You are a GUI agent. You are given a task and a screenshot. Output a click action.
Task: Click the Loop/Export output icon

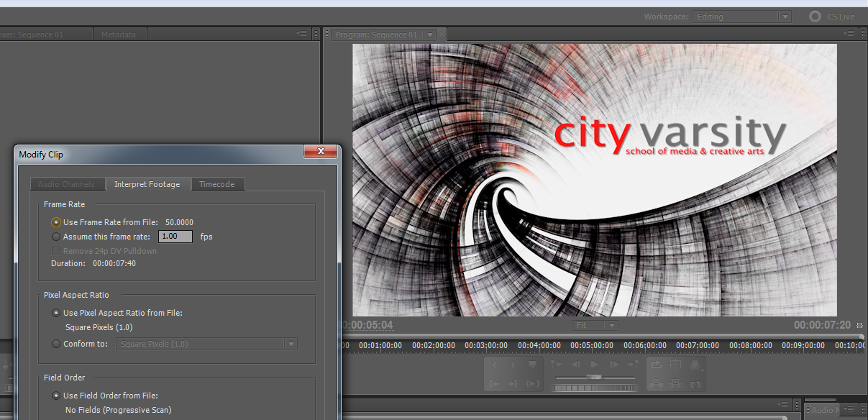point(656,364)
